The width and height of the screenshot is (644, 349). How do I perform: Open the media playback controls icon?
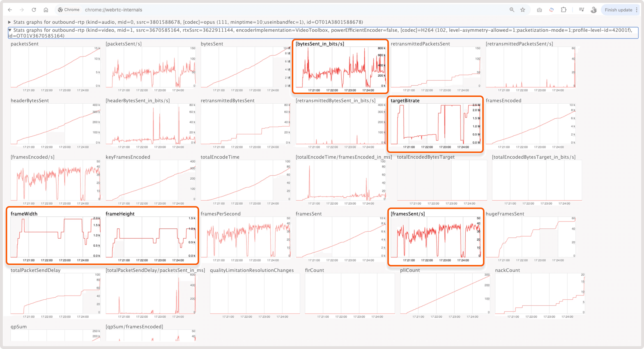(x=581, y=10)
